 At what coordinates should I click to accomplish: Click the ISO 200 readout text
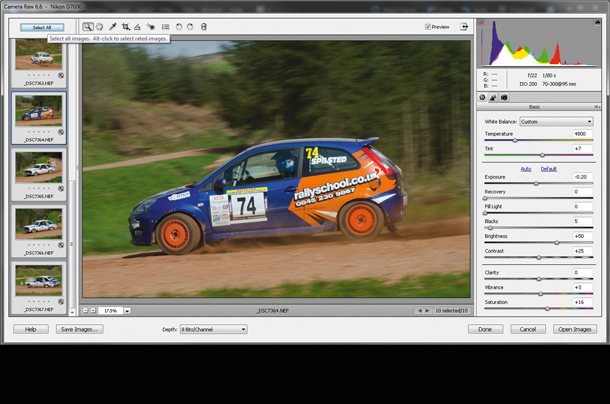[x=528, y=84]
